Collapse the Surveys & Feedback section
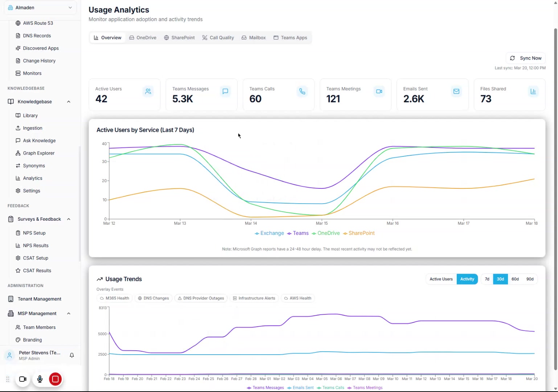The width and height of the screenshot is (558, 392). tap(69, 219)
